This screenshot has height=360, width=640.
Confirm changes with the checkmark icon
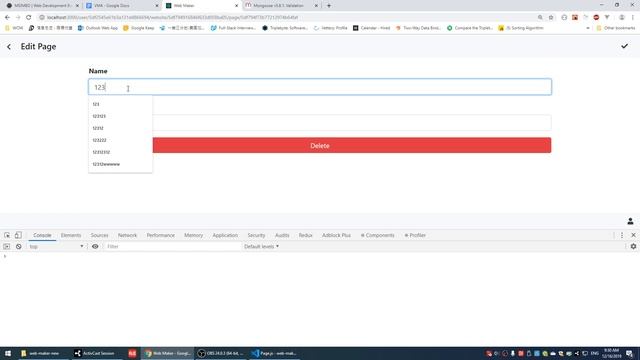click(624, 46)
